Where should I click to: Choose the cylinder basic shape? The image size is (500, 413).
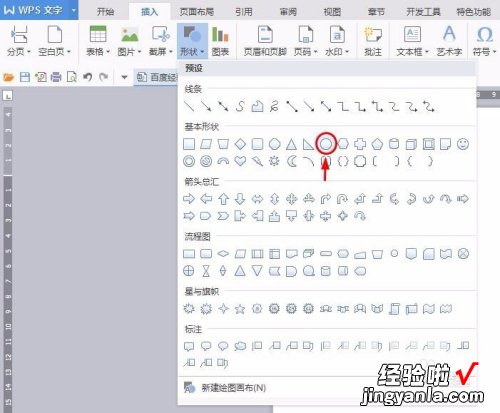394,144
